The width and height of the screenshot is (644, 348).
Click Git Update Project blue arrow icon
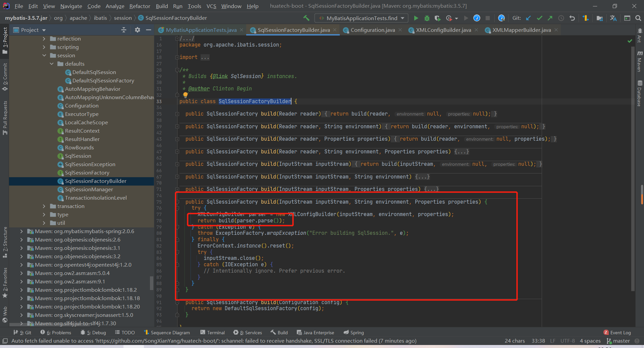tap(528, 18)
